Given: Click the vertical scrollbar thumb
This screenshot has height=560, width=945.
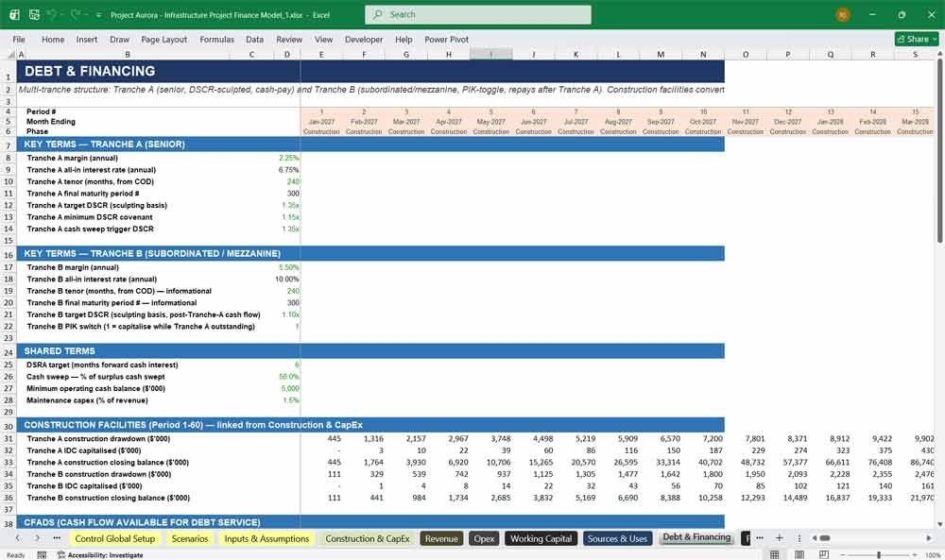Looking at the screenshot, I should click(939, 152).
